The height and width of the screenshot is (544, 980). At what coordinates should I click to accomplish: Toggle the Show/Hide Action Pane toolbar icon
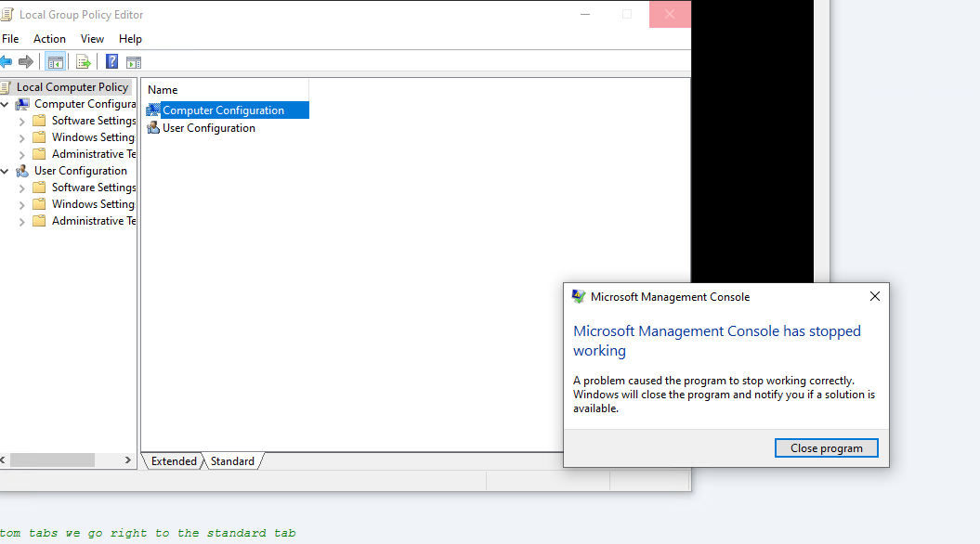click(x=134, y=62)
